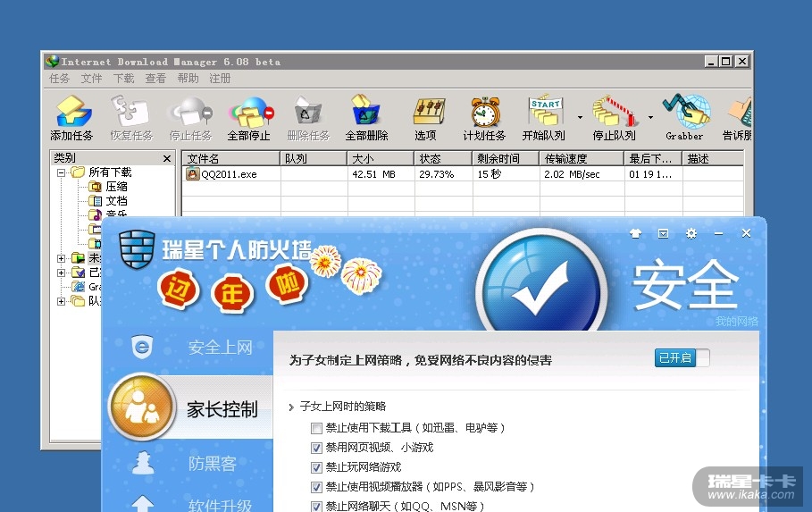The width and height of the screenshot is (812, 512).
Task: Click the 29.73% status cell
Action: click(437, 174)
